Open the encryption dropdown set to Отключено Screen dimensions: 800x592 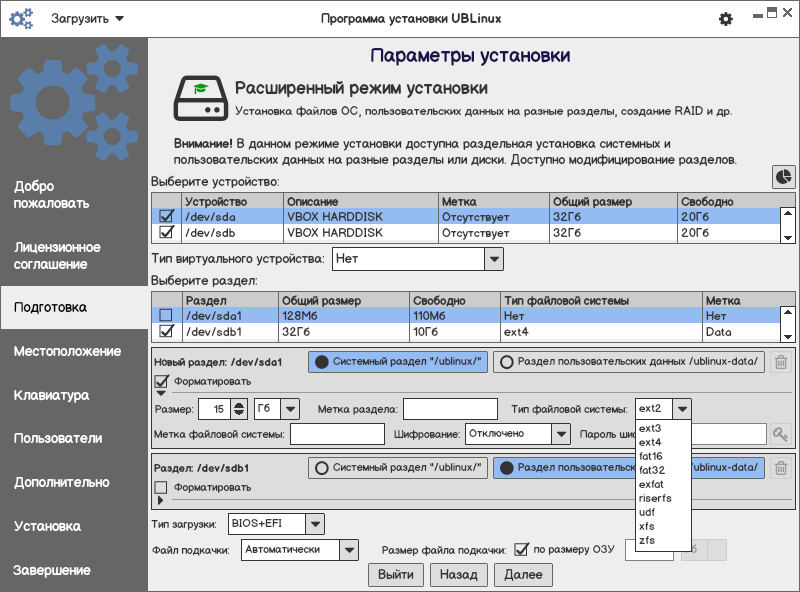(560, 434)
